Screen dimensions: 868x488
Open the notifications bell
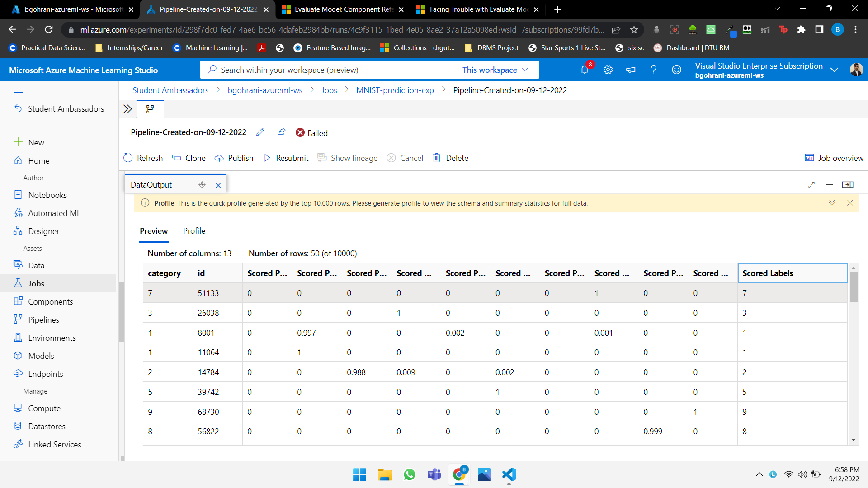(585, 70)
